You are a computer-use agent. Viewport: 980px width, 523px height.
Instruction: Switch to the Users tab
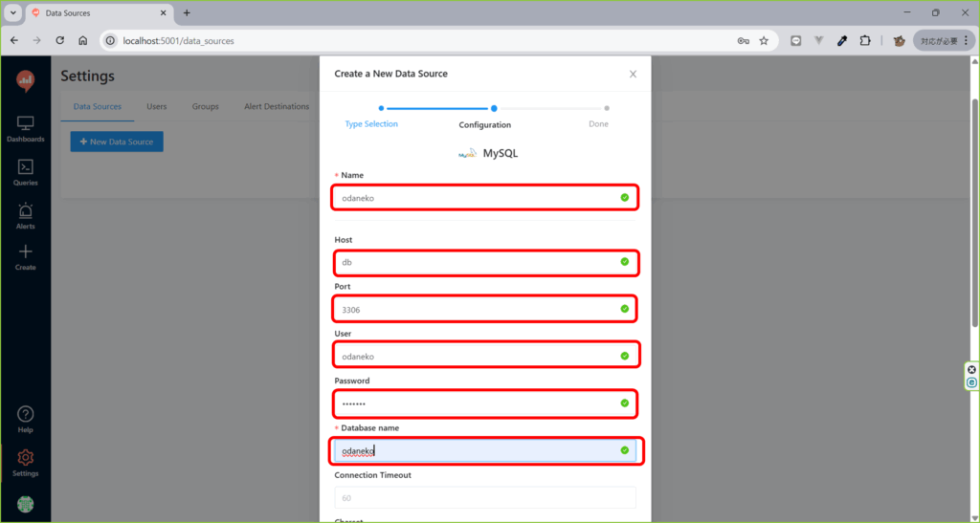point(156,106)
